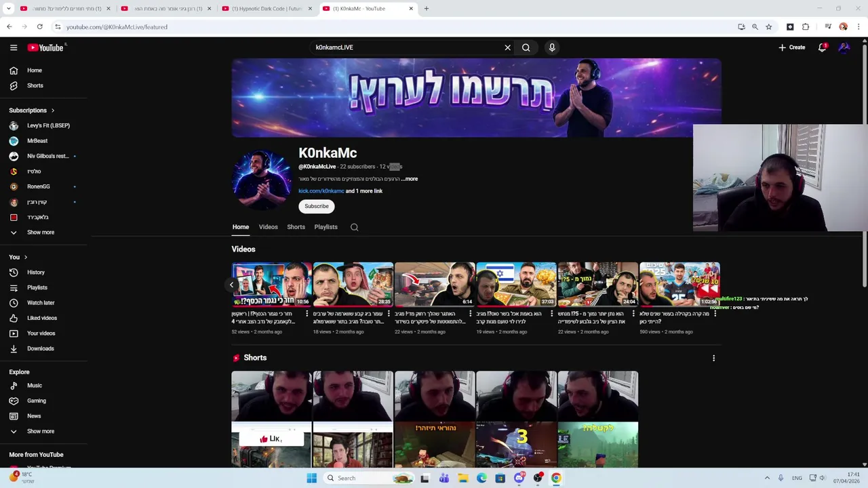The height and width of the screenshot is (488, 868).
Task: Open a new browser tab
Action: coord(426,9)
